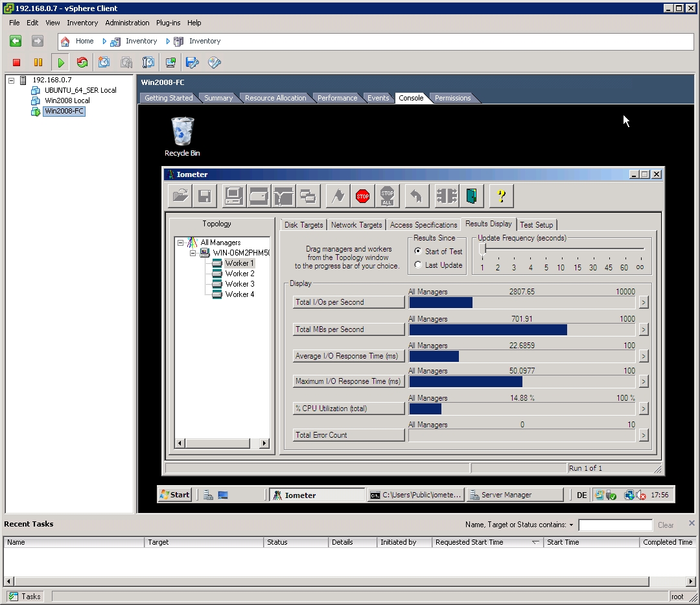Open Iometer help question mark icon
700x605 pixels.
501,196
